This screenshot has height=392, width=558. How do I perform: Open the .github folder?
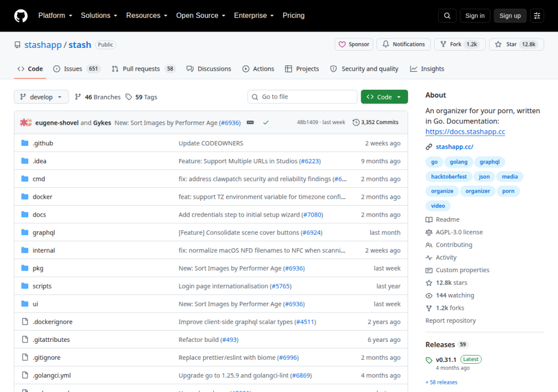(x=43, y=143)
